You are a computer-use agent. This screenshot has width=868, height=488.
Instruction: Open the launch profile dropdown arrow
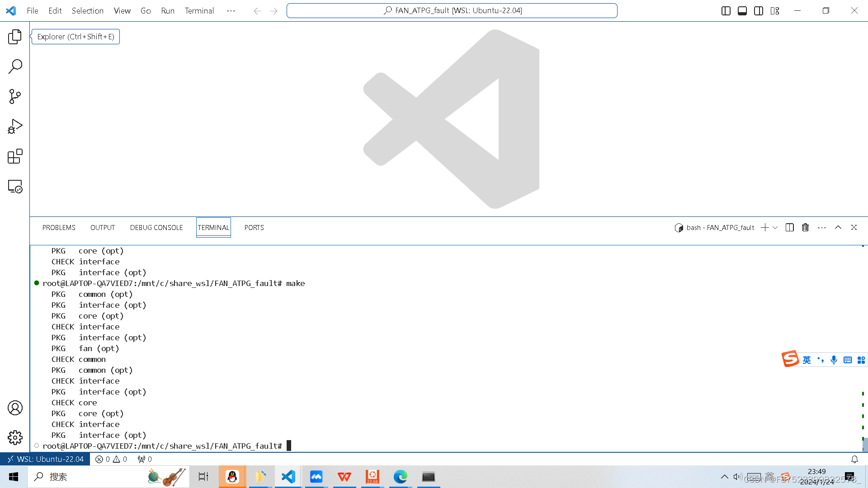(775, 228)
